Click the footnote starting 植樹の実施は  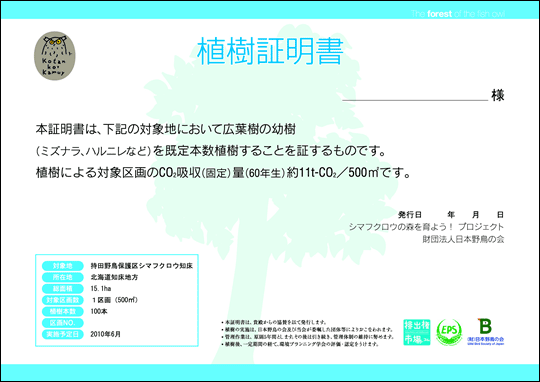pos(307,330)
